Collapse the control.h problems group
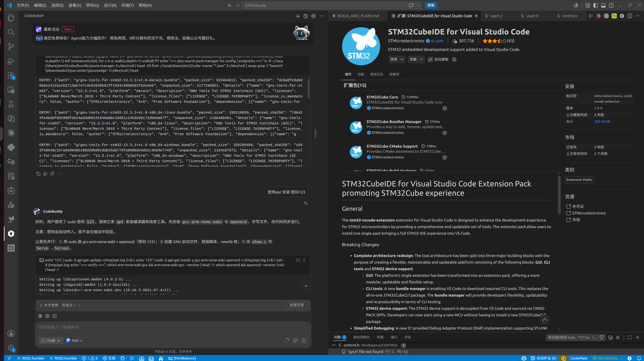This screenshot has width=644, height=361. pos(334,345)
